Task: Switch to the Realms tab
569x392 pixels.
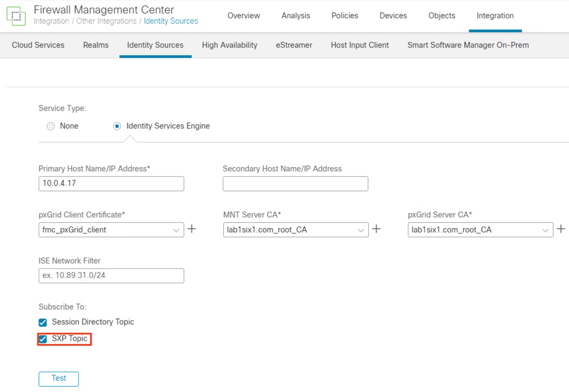Action: click(x=96, y=45)
